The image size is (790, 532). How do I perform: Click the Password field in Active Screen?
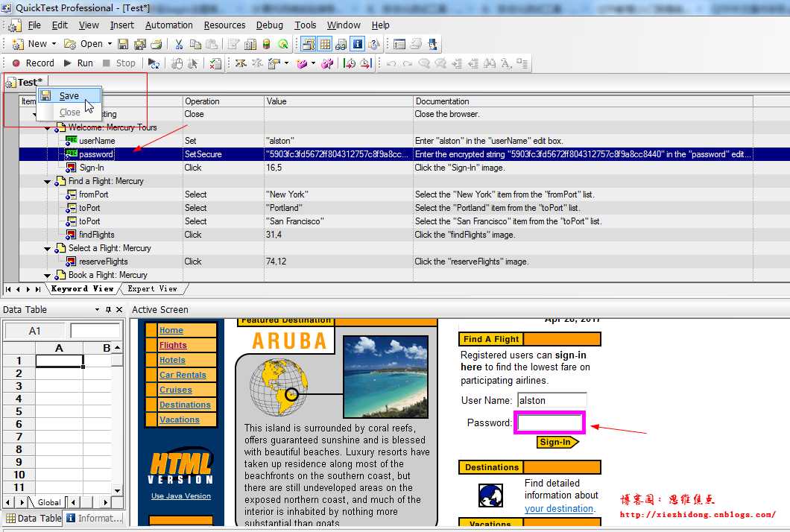coord(550,422)
